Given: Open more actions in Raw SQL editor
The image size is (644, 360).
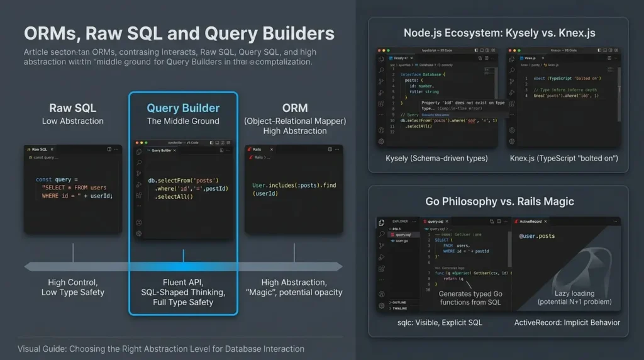Looking at the screenshot, I should click(x=116, y=149).
